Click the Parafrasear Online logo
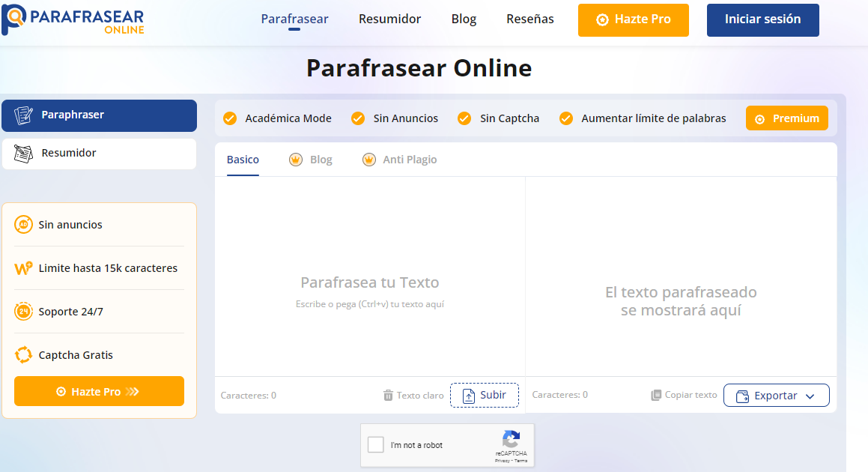The width and height of the screenshot is (868, 472). point(73,20)
